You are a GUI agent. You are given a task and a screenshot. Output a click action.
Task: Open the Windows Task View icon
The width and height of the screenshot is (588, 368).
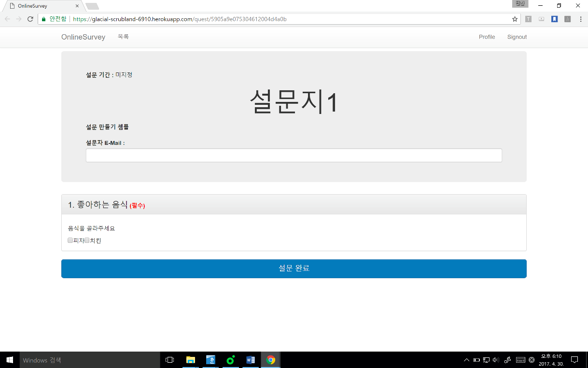pos(169,360)
